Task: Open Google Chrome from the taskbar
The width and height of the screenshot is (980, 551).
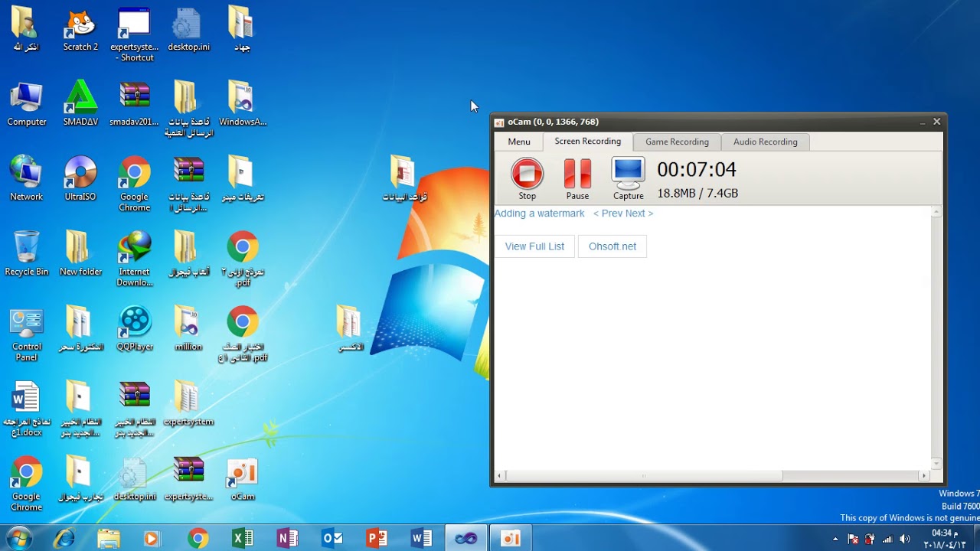Action: coord(198,538)
